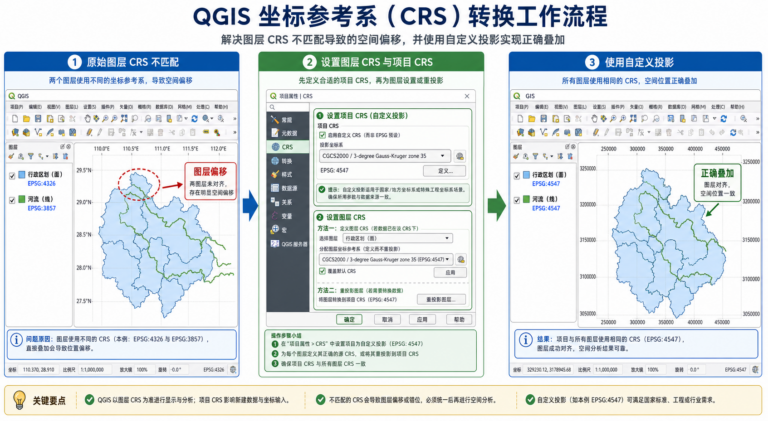Click magnifier 100% box in step 3 status bar
Image resolution: width=768 pixels, height=421 pixels.
pos(654,370)
